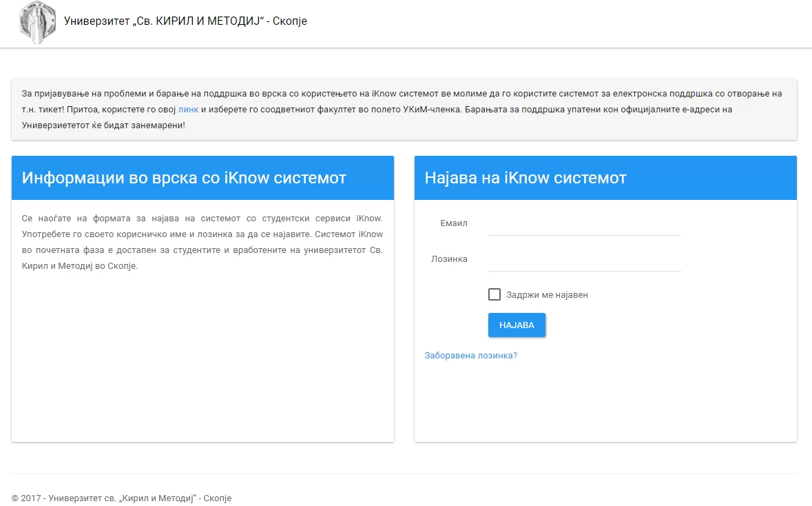Open the Заборавена лозинка? link
This screenshot has width=812, height=506.
470,356
